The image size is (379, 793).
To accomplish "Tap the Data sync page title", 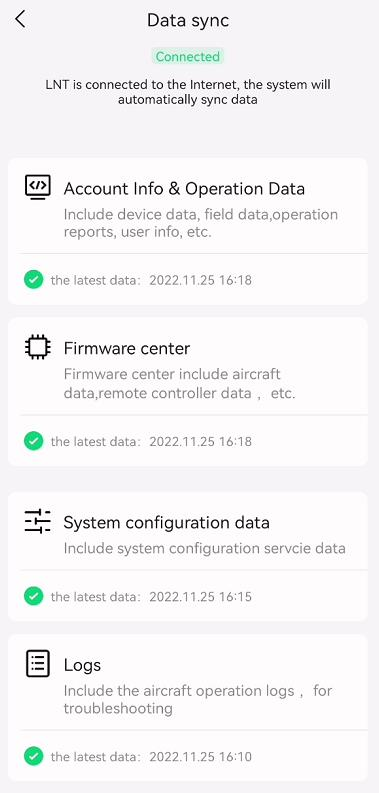I will pyautogui.click(x=188, y=20).
